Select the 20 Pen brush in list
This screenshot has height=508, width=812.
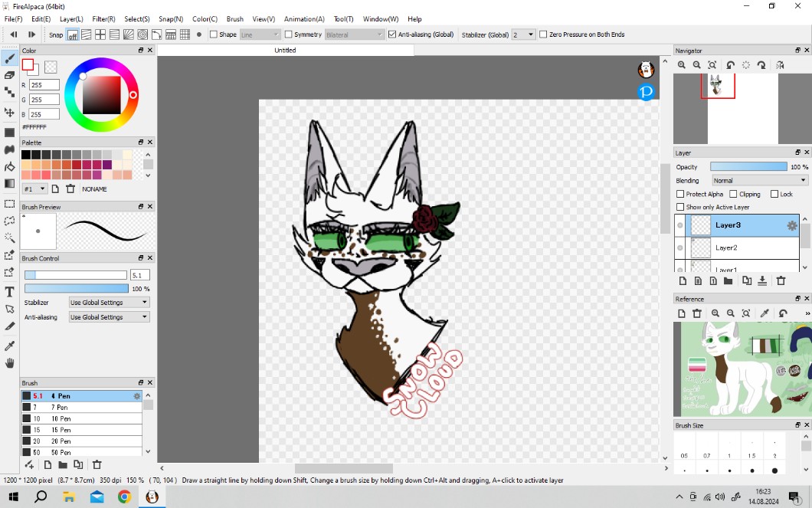click(61, 441)
